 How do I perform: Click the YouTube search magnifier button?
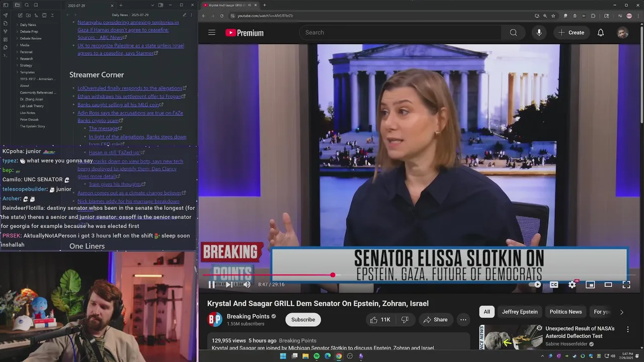coord(513,33)
